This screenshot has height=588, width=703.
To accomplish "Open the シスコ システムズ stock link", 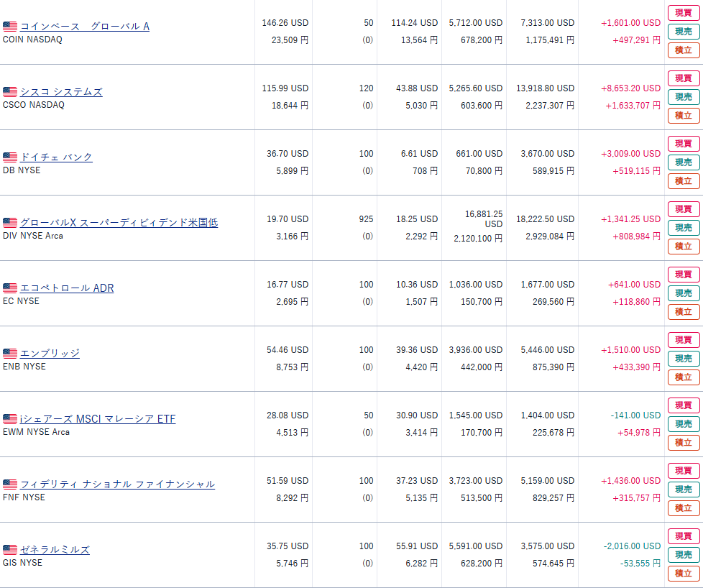I will point(61,92).
